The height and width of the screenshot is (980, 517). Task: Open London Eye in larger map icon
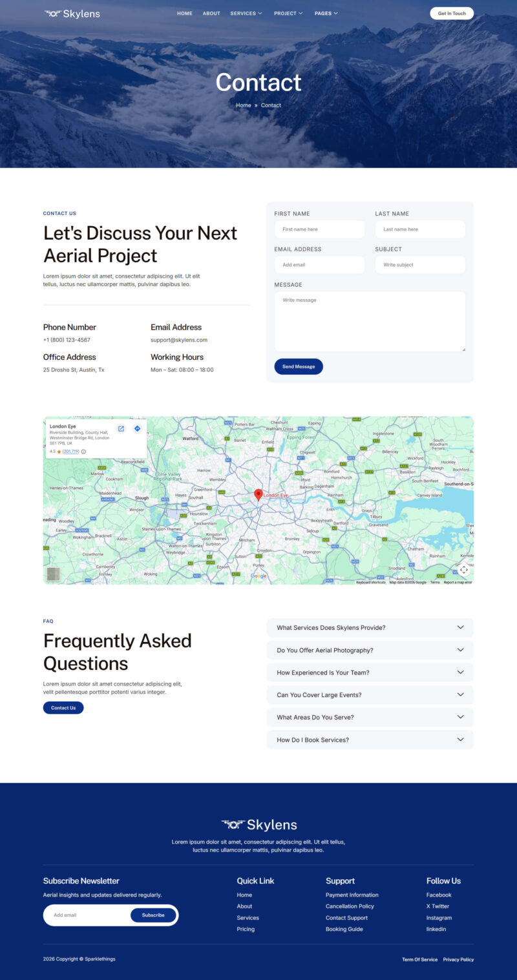[121, 429]
